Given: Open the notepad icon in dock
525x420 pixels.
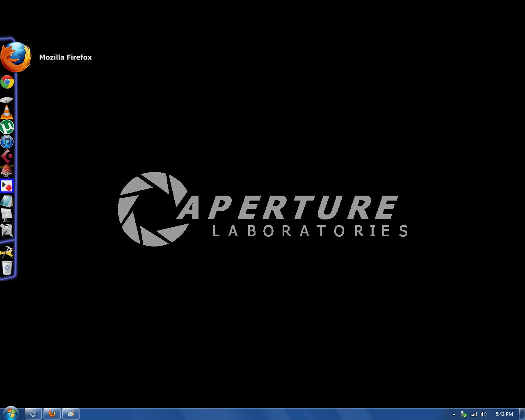Looking at the screenshot, I should point(7,201).
